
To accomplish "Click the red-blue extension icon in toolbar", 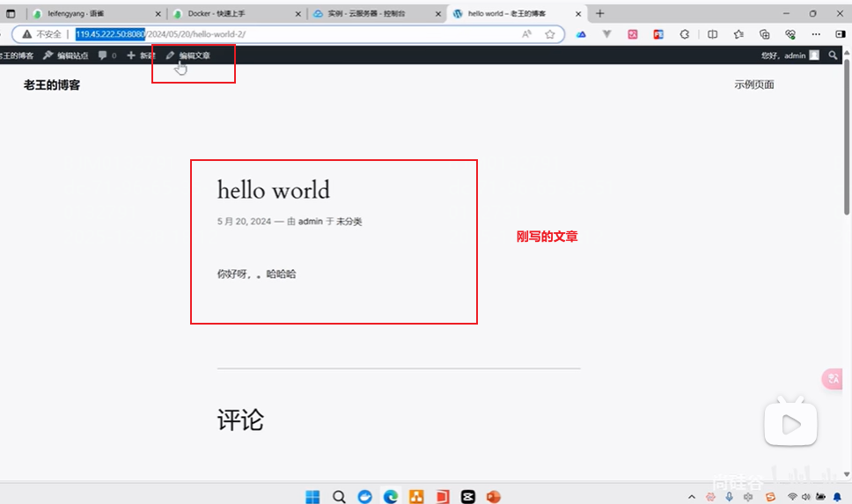I will 658,34.
